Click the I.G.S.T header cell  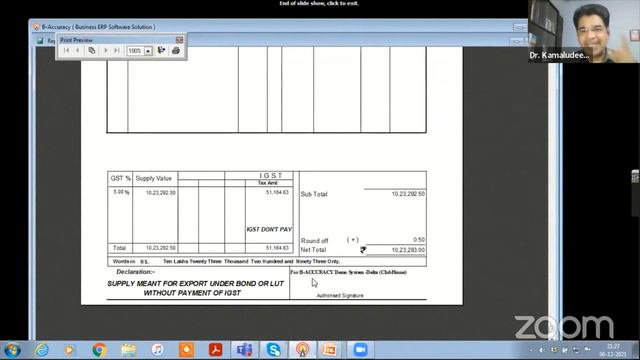[x=271, y=176]
